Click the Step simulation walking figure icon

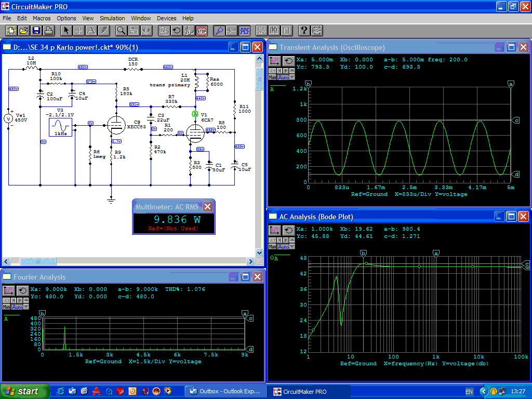pos(189,31)
